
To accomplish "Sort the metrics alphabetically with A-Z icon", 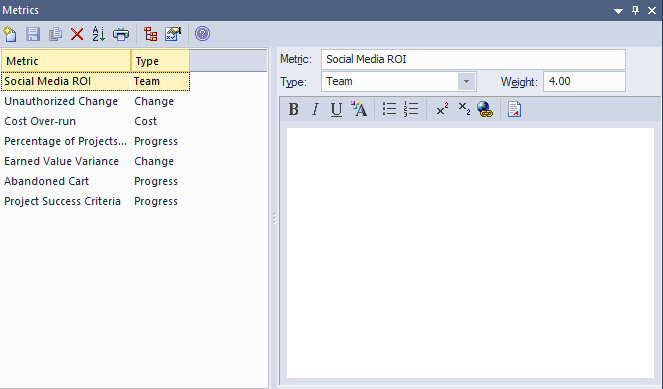I will point(99,34).
